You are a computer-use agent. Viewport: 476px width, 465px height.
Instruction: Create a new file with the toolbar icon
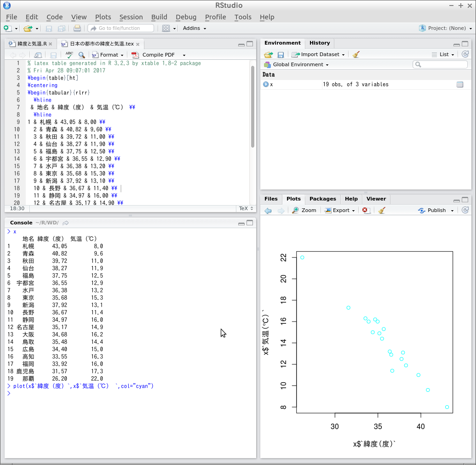click(7, 28)
